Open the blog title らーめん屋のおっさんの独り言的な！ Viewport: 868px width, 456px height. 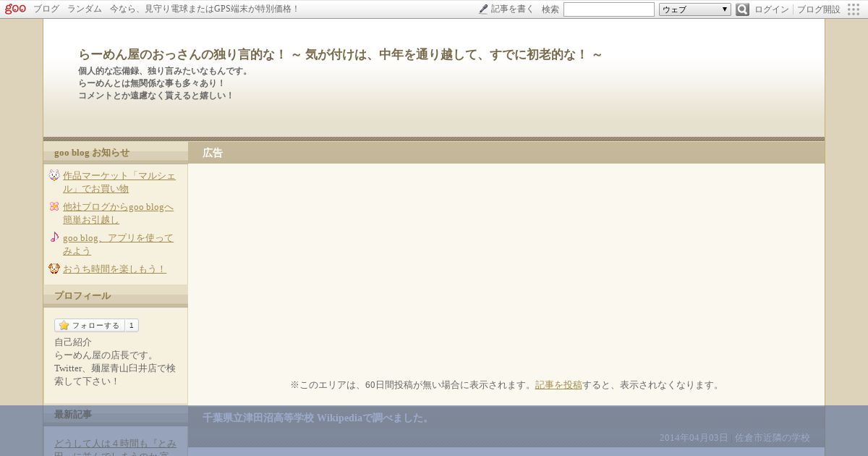tap(340, 54)
